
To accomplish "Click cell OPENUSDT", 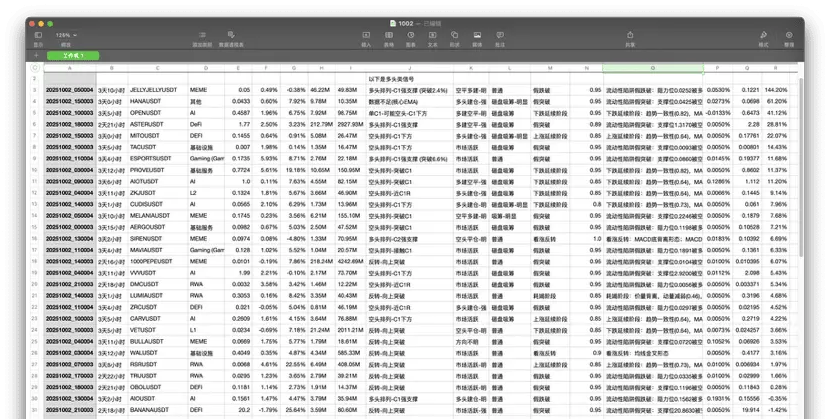I will point(158,113).
